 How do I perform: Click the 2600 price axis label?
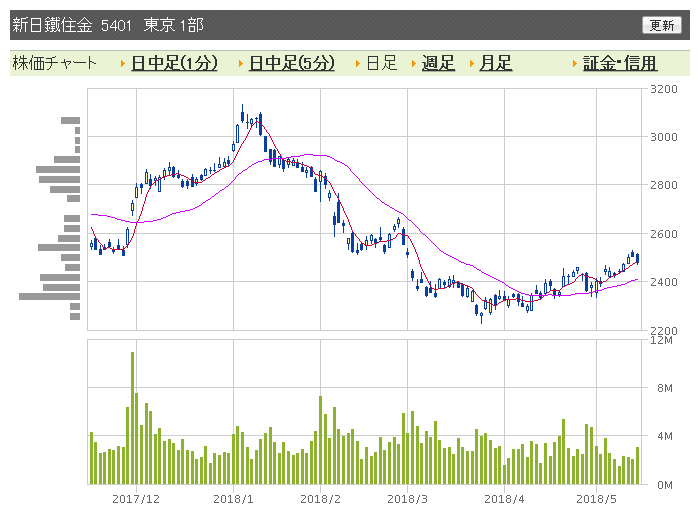pos(664,234)
